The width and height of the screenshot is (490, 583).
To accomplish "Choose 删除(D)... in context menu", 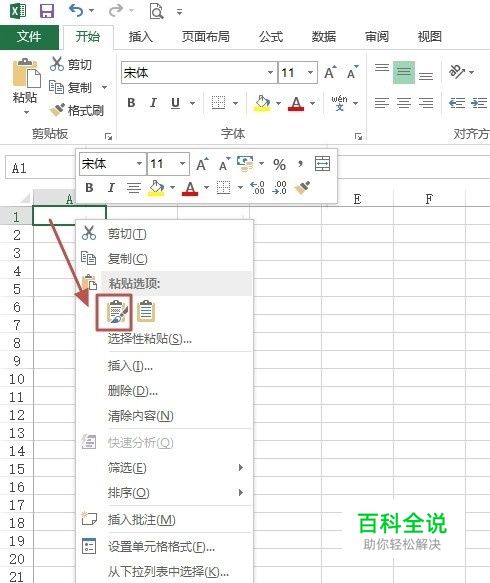I will pos(164,391).
